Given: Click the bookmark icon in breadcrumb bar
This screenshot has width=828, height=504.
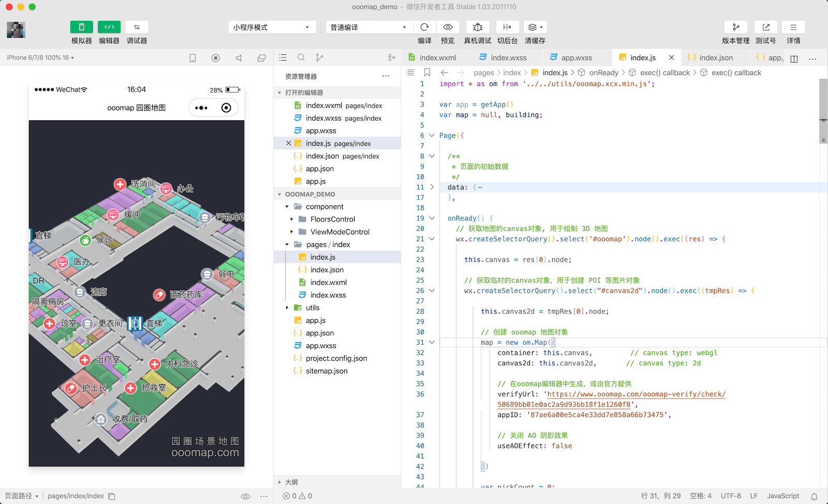Looking at the screenshot, I should (427, 73).
